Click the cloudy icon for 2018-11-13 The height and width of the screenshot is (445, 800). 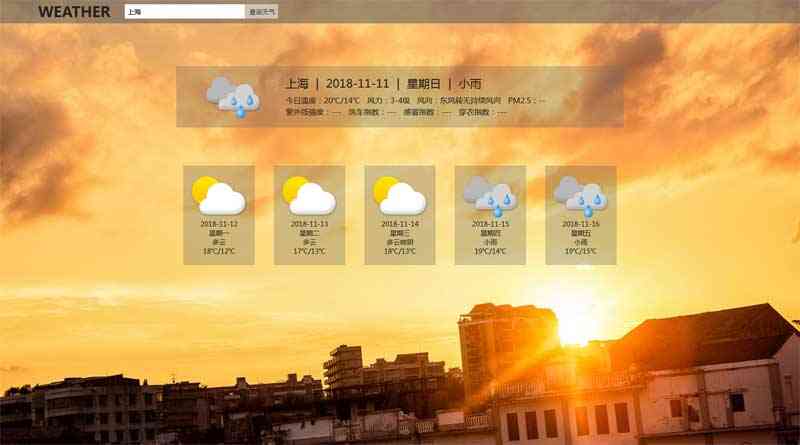coord(309,195)
